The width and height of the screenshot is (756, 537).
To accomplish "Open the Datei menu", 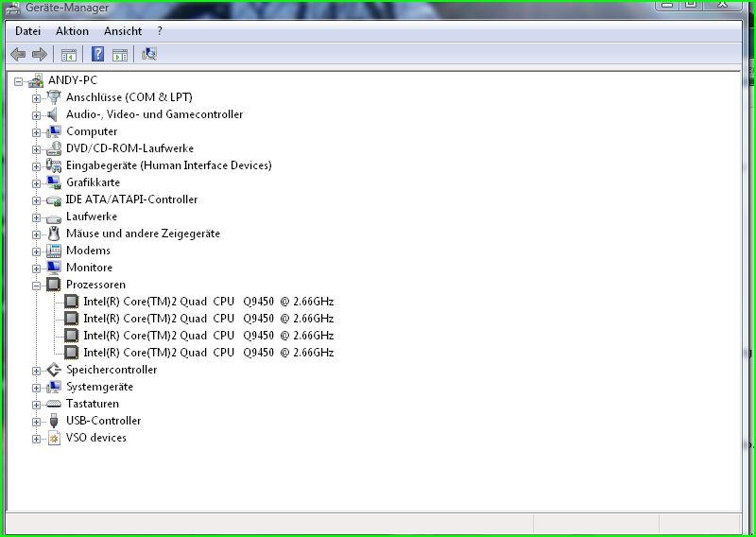I will click(x=27, y=31).
